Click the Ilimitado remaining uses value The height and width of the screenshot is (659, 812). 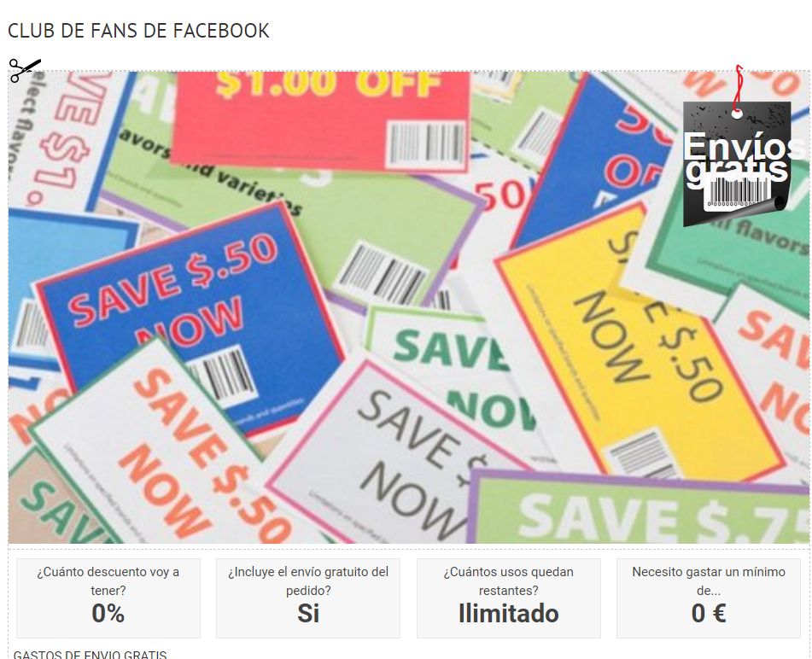(x=509, y=614)
